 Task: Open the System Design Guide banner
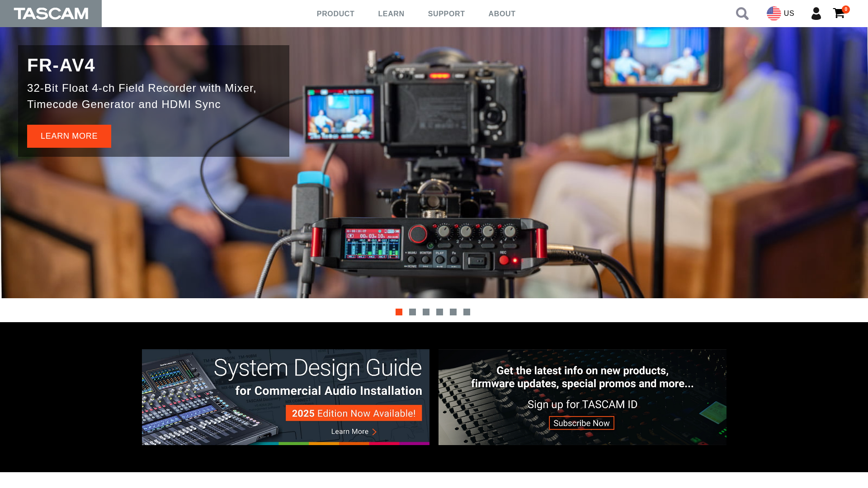click(x=286, y=397)
